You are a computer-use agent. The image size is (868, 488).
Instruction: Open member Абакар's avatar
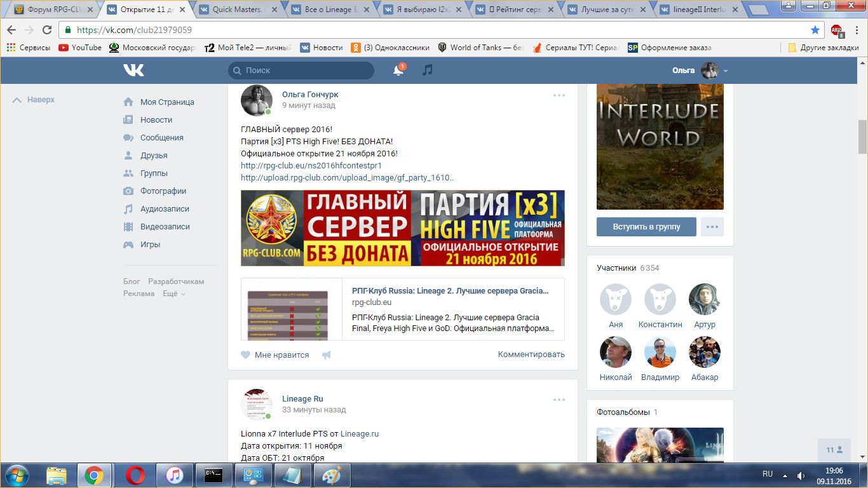704,352
